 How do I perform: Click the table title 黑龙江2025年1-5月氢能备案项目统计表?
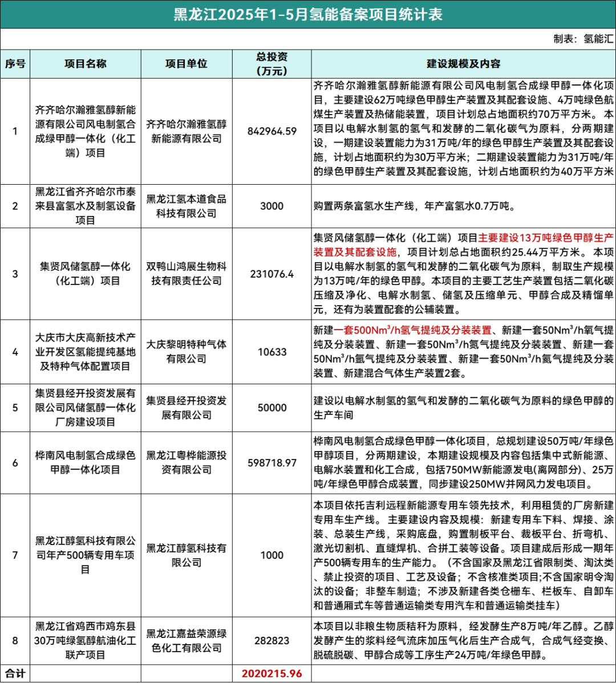(x=308, y=14)
